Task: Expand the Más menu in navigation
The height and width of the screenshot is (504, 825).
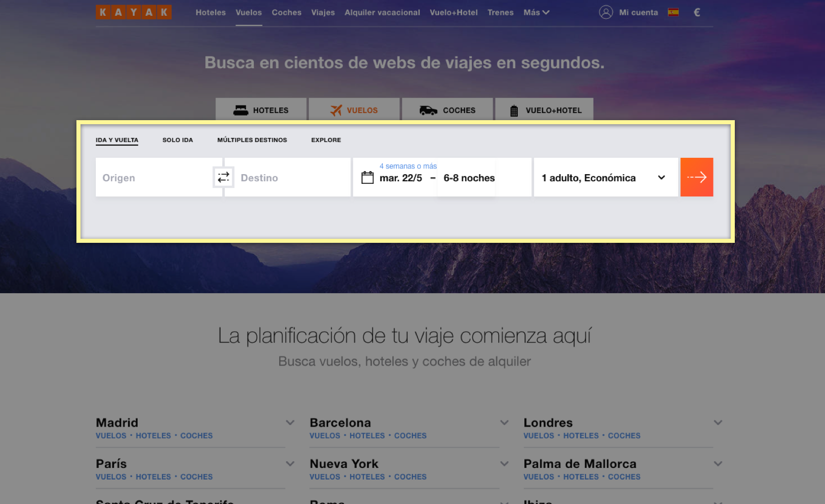Action: 536,12
